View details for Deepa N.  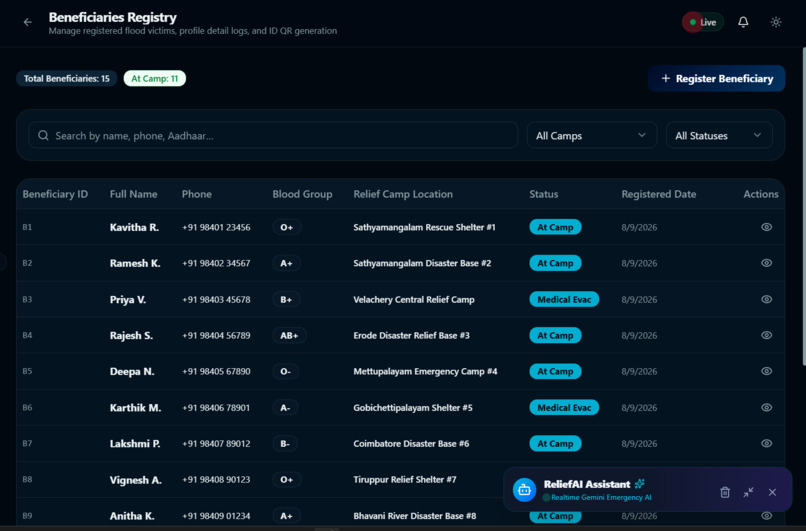click(766, 371)
